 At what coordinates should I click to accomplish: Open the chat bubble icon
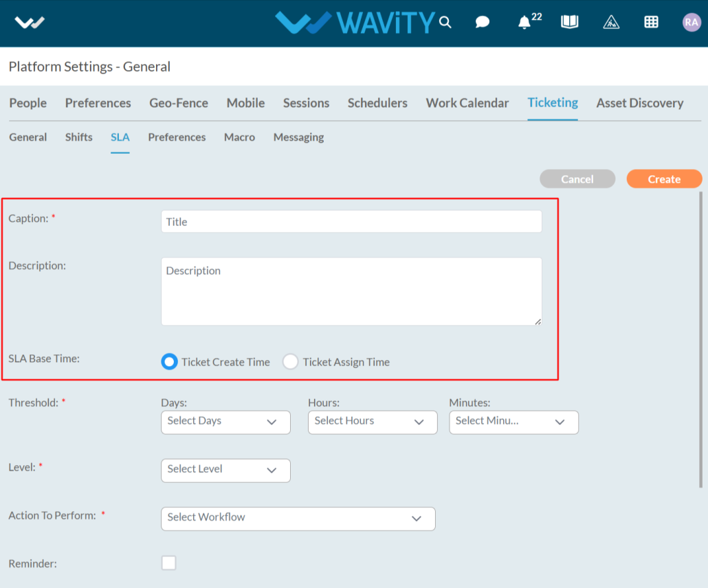(483, 22)
